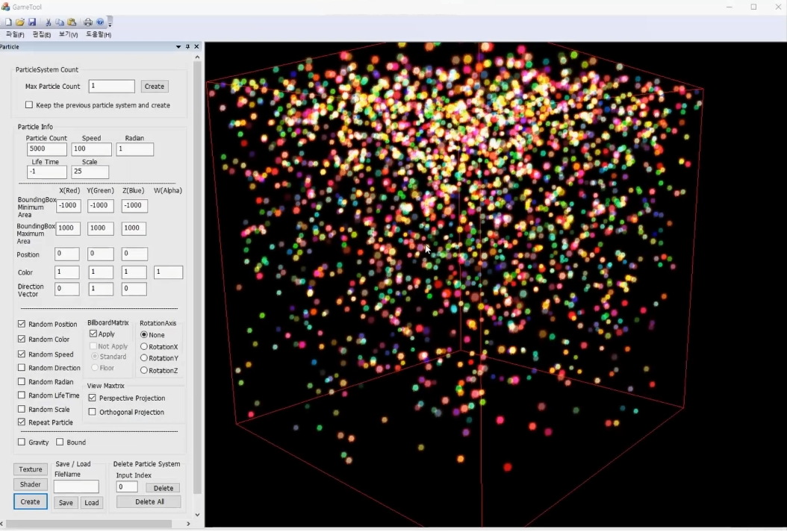The image size is (787, 532).
Task: Select the New File toolbar icon
Action: [x=7, y=22]
